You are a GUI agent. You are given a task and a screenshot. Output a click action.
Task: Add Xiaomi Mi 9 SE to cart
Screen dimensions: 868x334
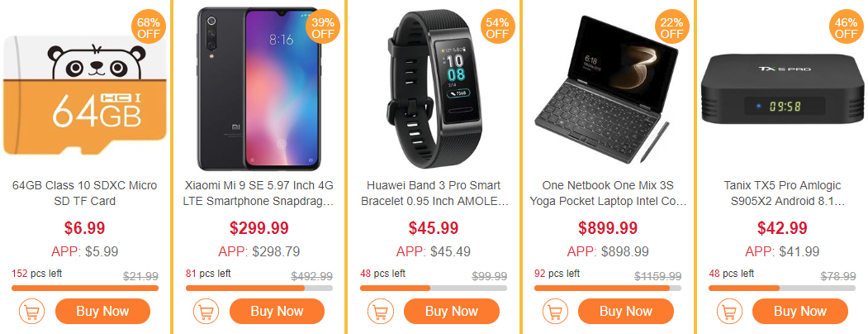coord(206,312)
